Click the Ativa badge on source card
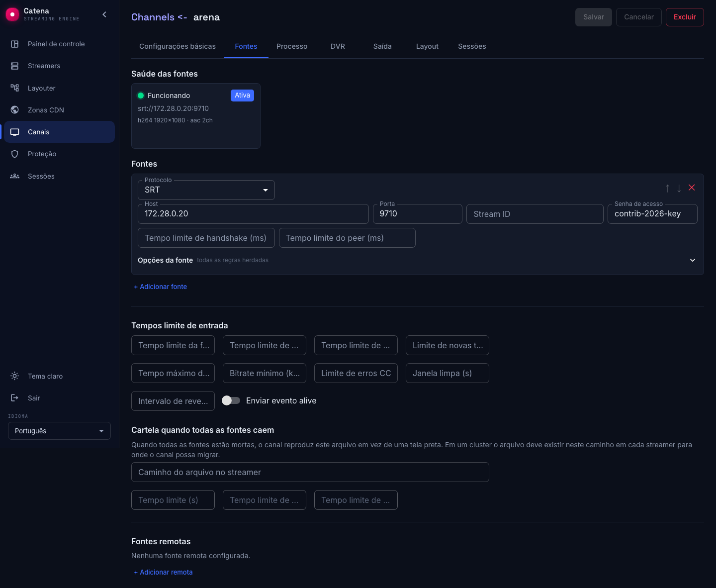Image resolution: width=716 pixels, height=588 pixels. (x=242, y=96)
